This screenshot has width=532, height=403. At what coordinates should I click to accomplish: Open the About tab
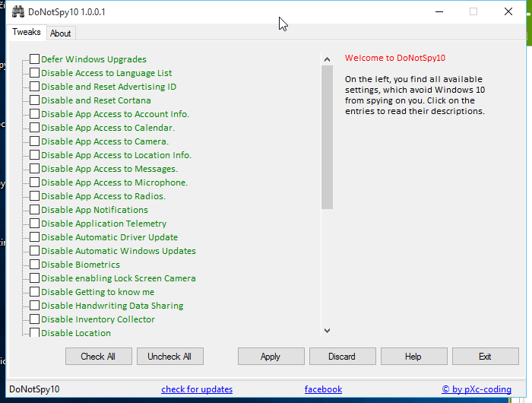tap(60, 33)
